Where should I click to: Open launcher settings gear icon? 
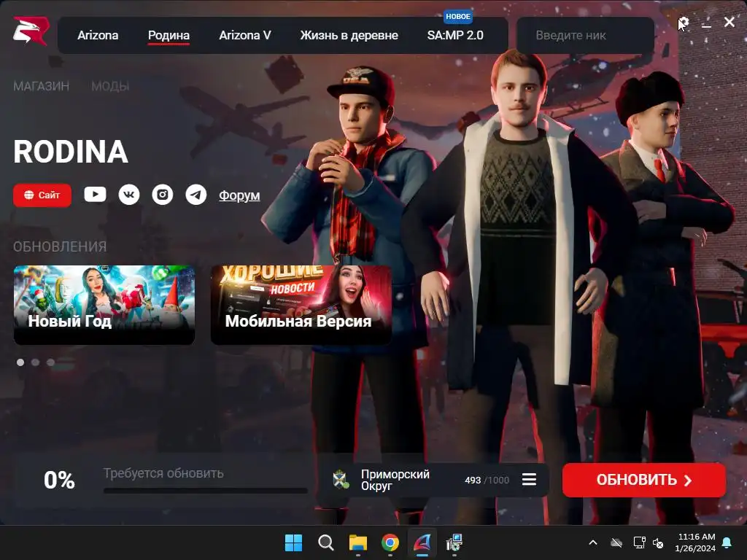click(684, 23)
